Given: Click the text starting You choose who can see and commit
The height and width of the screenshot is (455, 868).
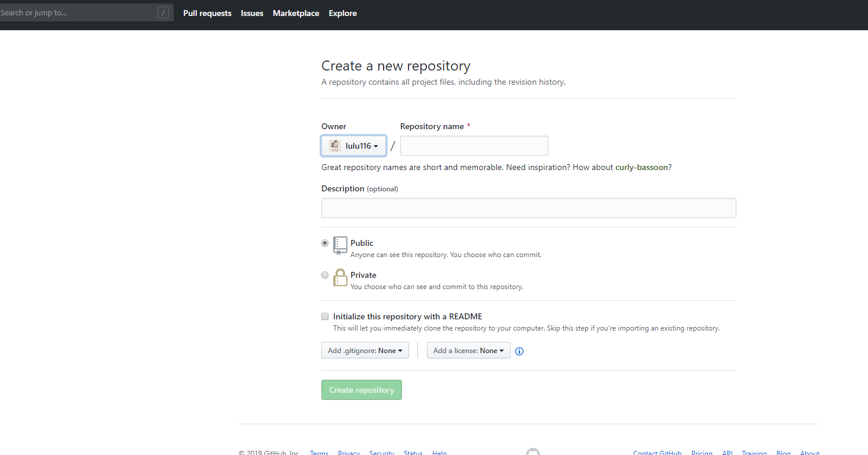Looking at the screenshot, I should point(437,287).
